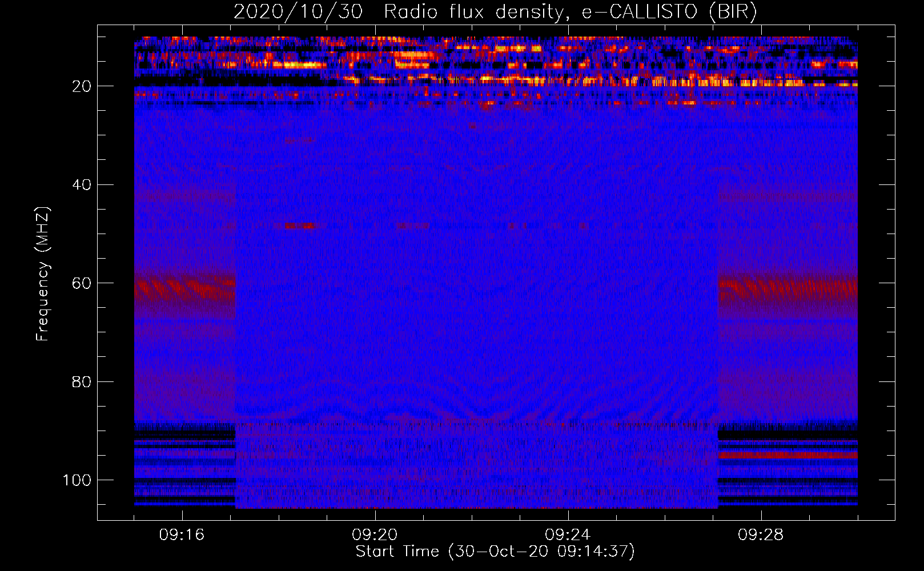Click the 80 MHz frequency tick label
This screenshot has width=924, height=571.
click(82, 381)
